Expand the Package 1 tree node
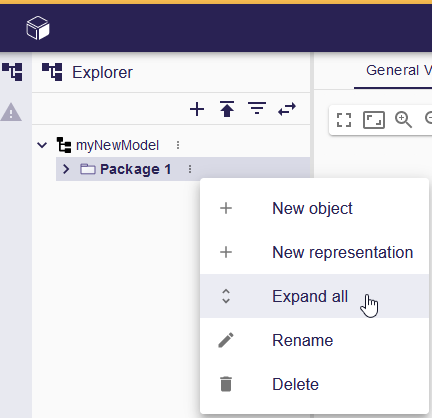432x418 pixels. [66, 169]
